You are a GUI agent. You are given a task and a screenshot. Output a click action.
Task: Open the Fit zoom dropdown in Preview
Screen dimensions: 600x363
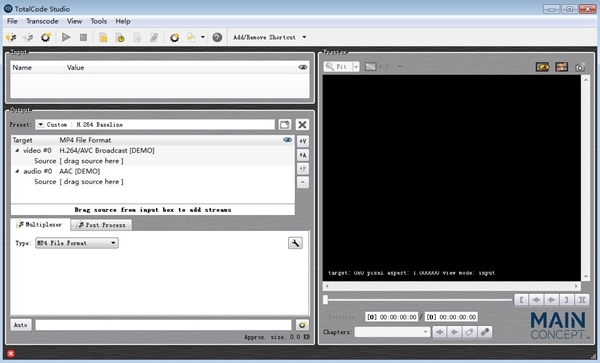(x=356, y=67)
